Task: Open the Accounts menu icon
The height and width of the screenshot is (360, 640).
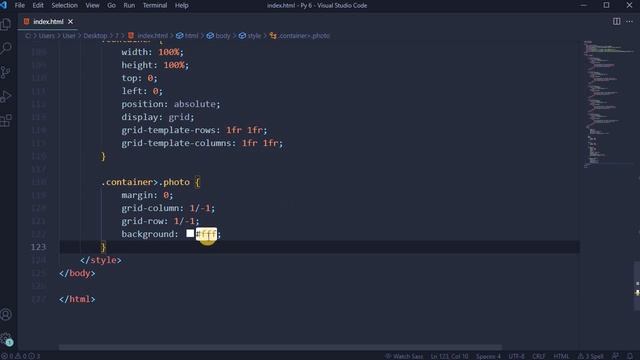Action: pos(6,315)
